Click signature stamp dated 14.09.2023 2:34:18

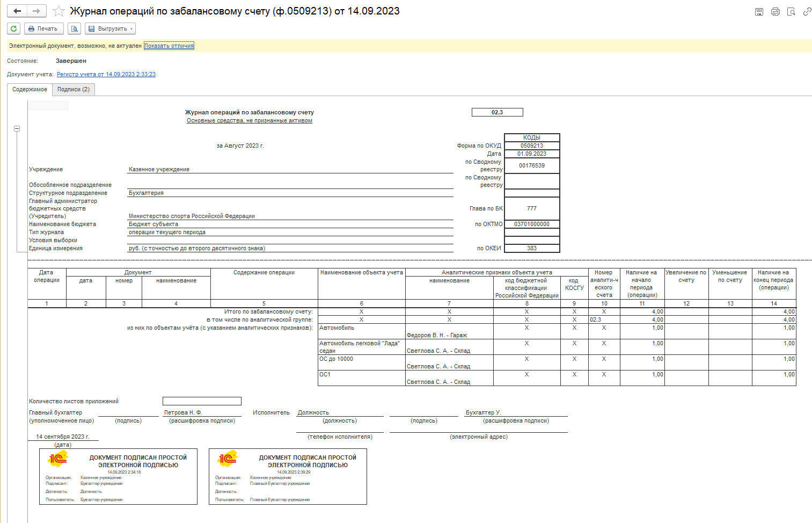click(118, 477)
